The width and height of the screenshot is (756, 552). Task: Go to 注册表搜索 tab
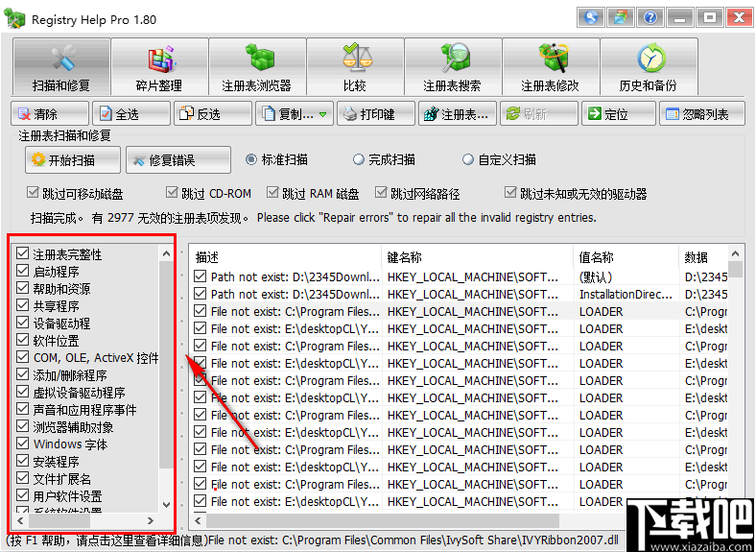click(453, 66)
